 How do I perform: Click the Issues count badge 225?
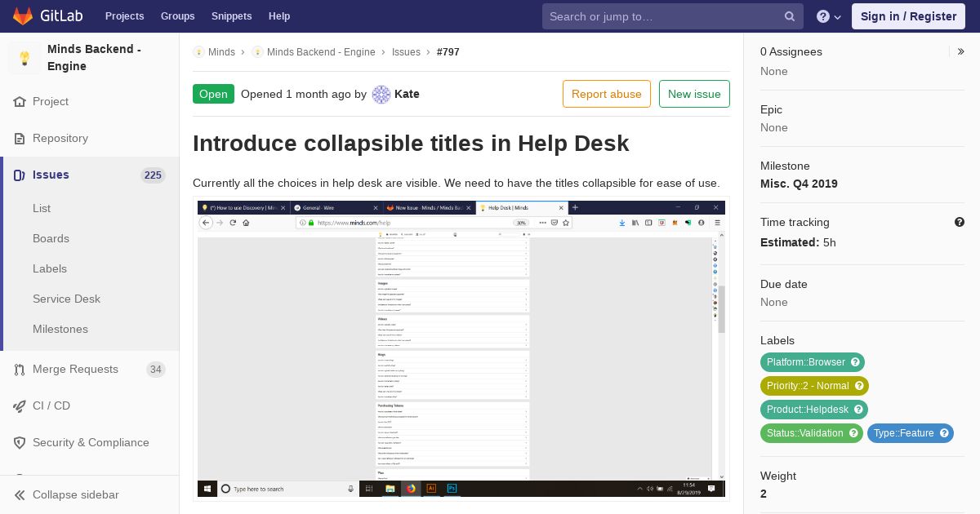tap(153, 175)
